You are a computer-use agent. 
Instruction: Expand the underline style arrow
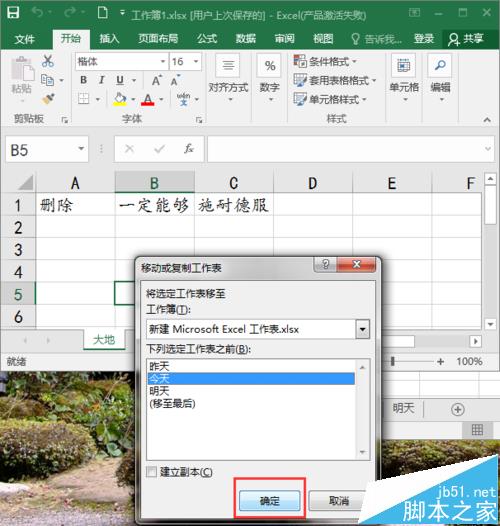click(134, 81)
